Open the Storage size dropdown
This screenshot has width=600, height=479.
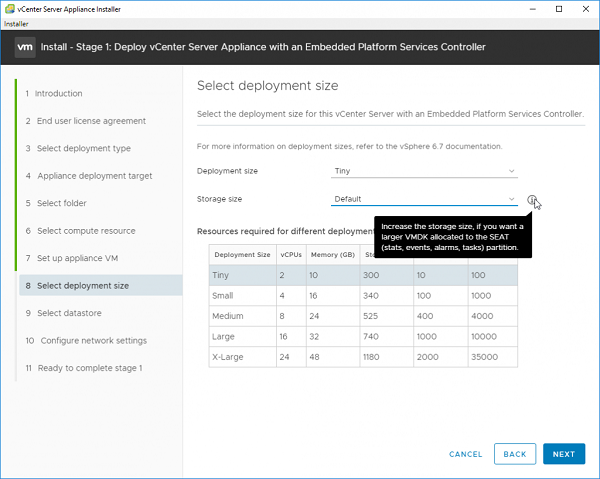point(424,199)
